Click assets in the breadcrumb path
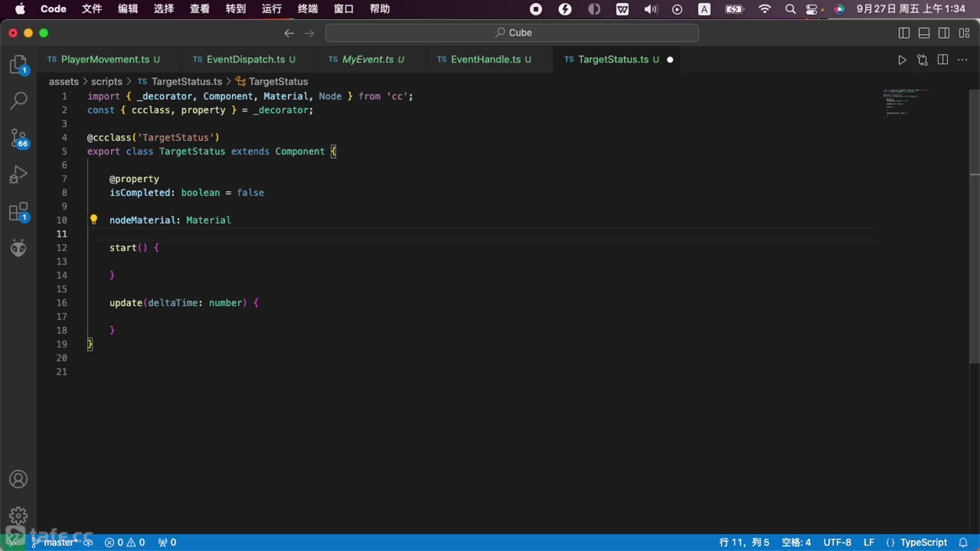 pyautogui.click(x=64, y=82)
